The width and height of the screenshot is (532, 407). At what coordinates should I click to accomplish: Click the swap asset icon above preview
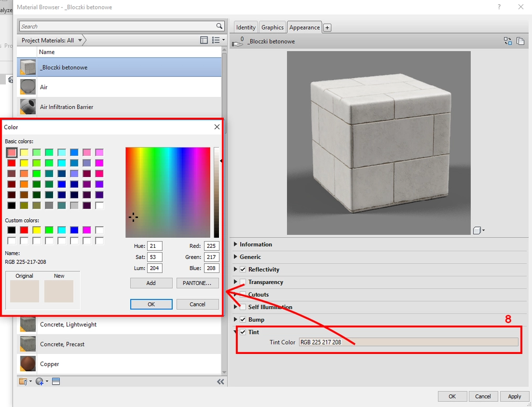coord(507,40)
